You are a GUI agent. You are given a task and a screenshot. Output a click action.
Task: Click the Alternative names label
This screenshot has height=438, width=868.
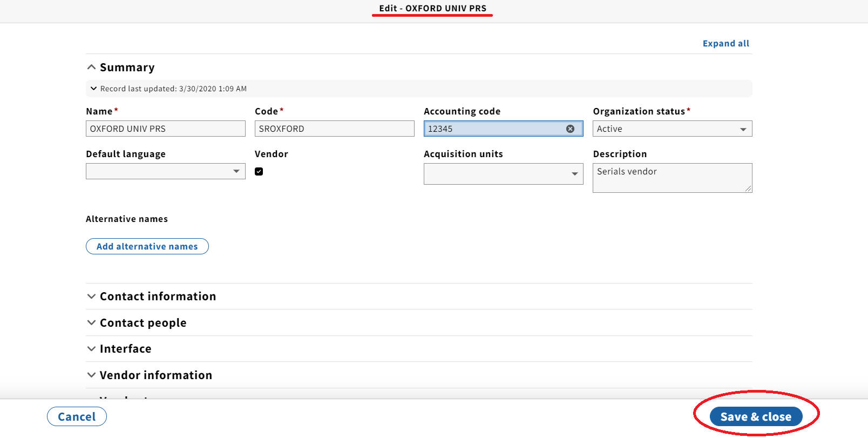[127, 219]
